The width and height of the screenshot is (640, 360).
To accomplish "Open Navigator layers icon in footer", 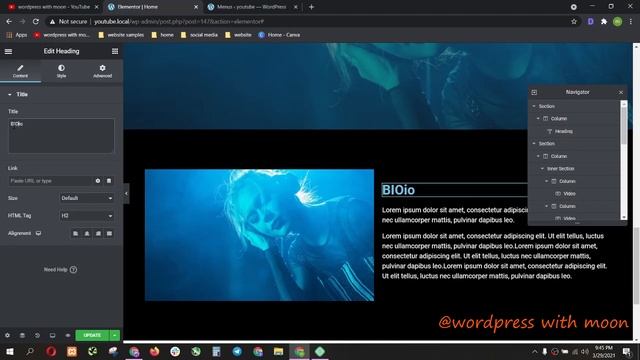I will tap(22, 336).
